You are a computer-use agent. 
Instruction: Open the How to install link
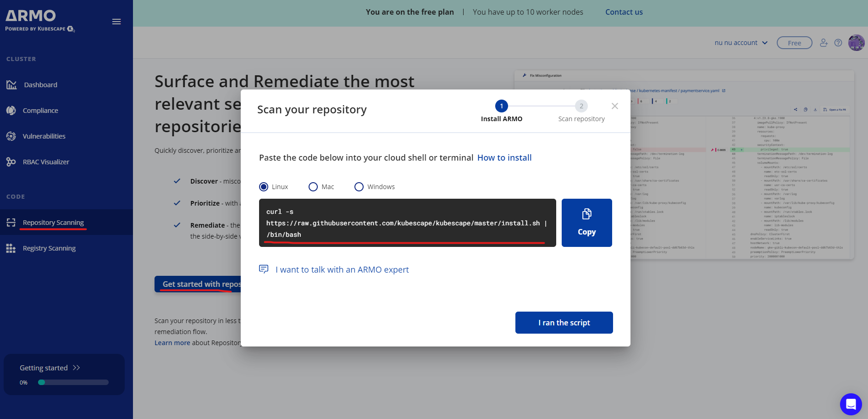point(504,157)
